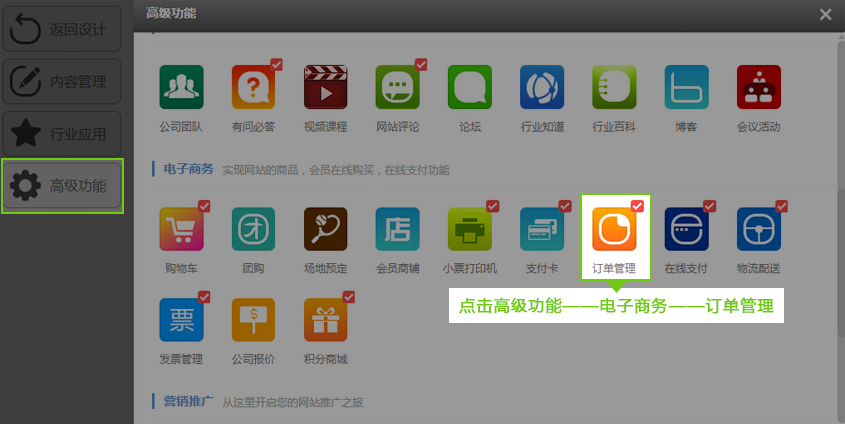Open the 积分商城 points mall icon
Screen dimensions: 845x424
point(325,319)
